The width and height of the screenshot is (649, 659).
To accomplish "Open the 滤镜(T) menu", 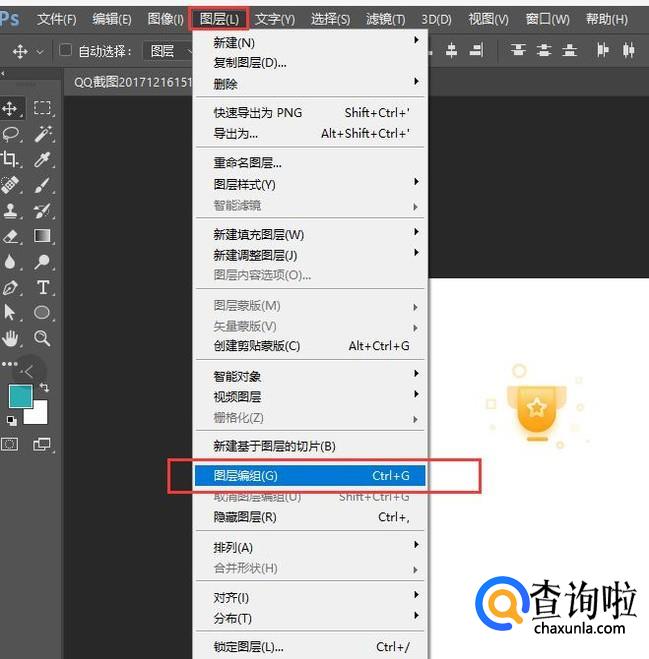I will 385,19.
